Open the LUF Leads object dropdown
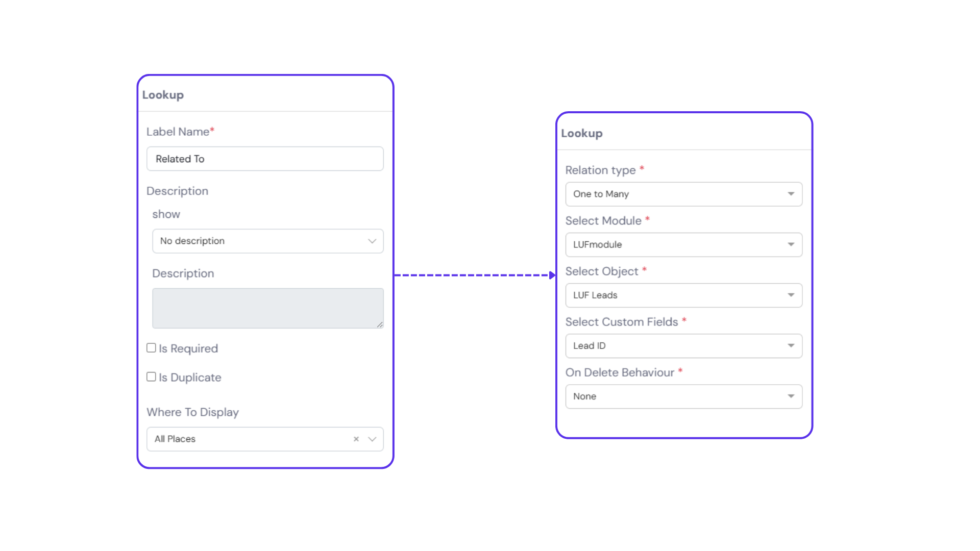This screenshot has height=551, width=980. point(674,295)
